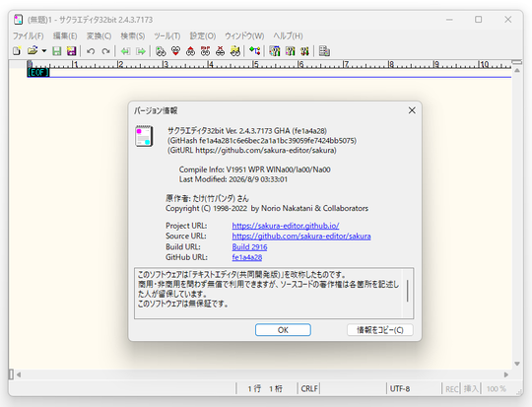Image resolution: width=532 pixels, height=407 pixels.
Task: Open search with the binoculars icon
Action: 161,51
